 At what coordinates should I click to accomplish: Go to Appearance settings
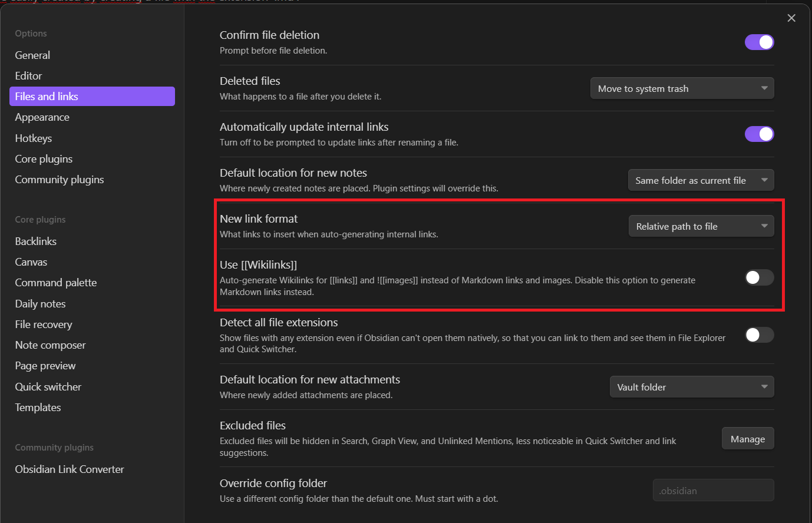[x=42, y=117]
